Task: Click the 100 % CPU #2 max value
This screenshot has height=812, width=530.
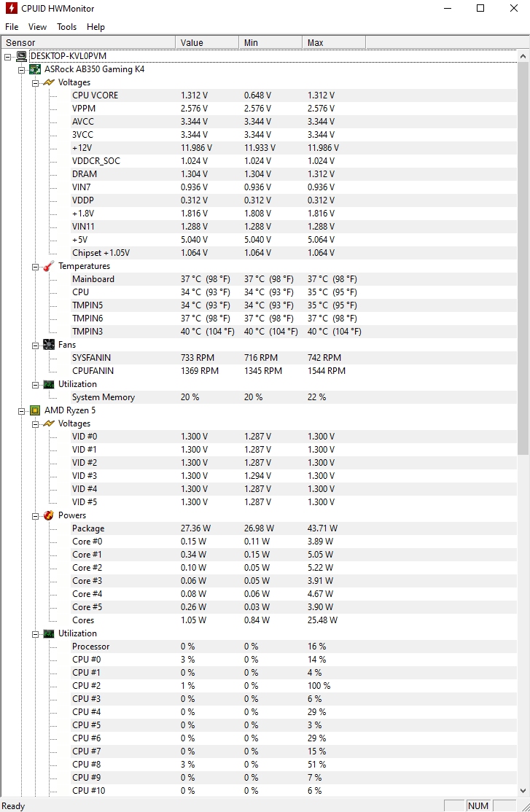Action: click(319, 686)
